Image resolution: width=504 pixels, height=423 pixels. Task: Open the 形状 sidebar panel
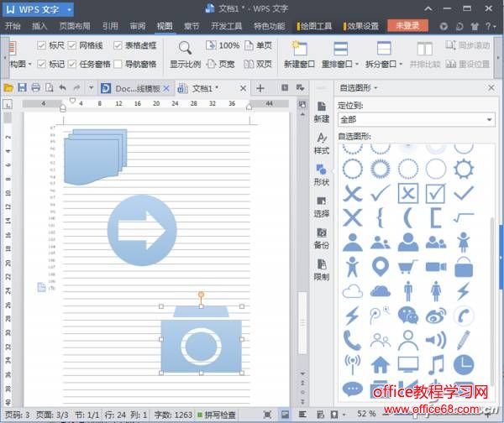(322, 174)
